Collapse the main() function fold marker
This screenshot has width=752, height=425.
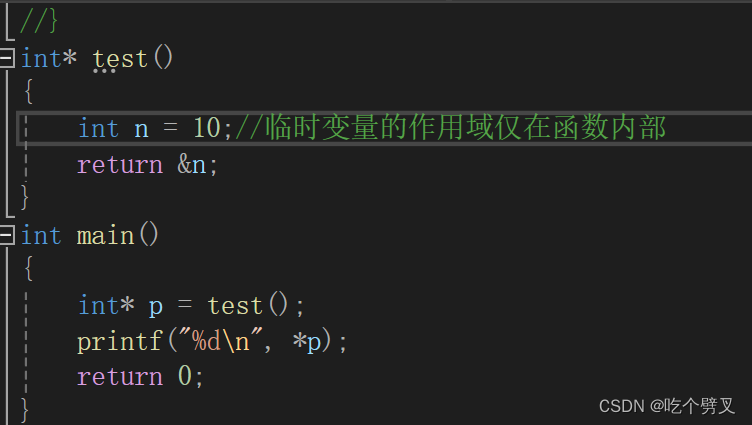pyautogui.click(x=7, y=235)
